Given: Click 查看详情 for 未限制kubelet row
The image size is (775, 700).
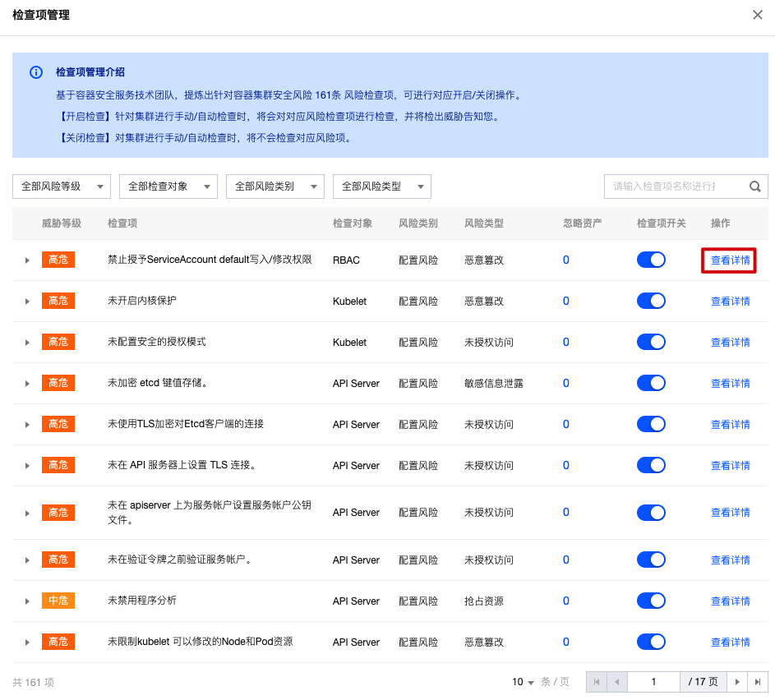Looking at the screenshot, I should 730,642.
